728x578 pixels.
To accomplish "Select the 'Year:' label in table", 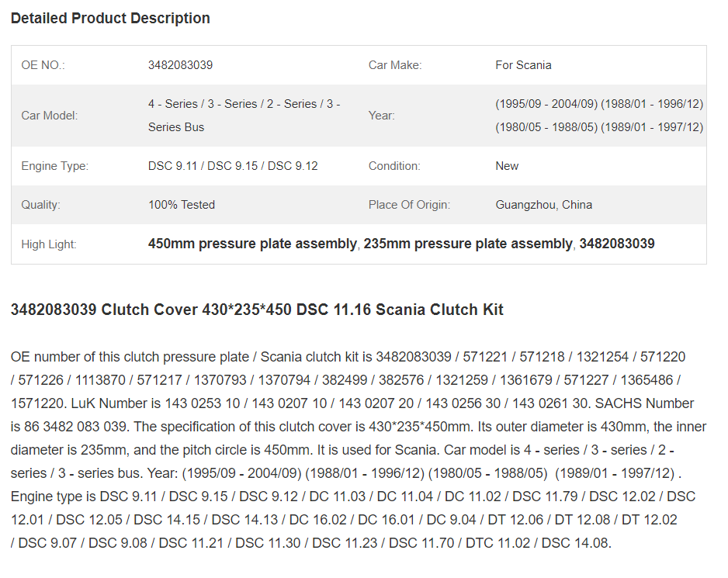I will [381, 116].
